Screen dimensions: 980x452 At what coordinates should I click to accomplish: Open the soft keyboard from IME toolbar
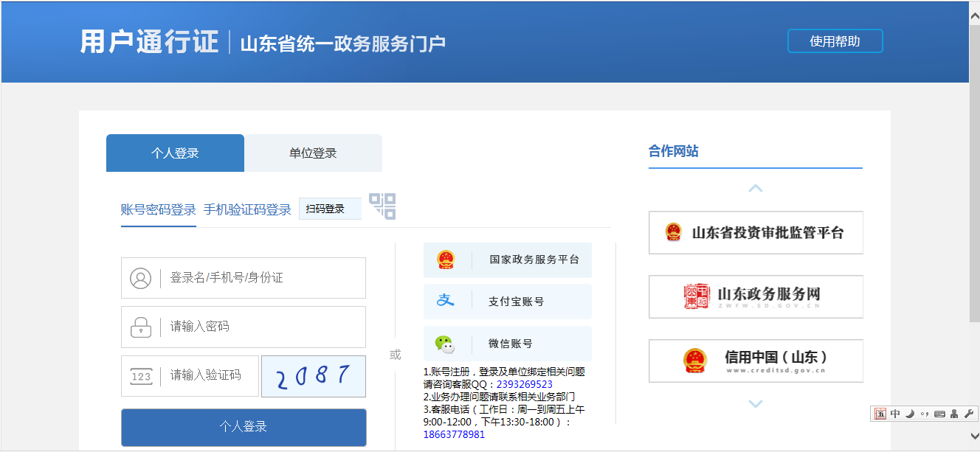[x=939, y=414]
